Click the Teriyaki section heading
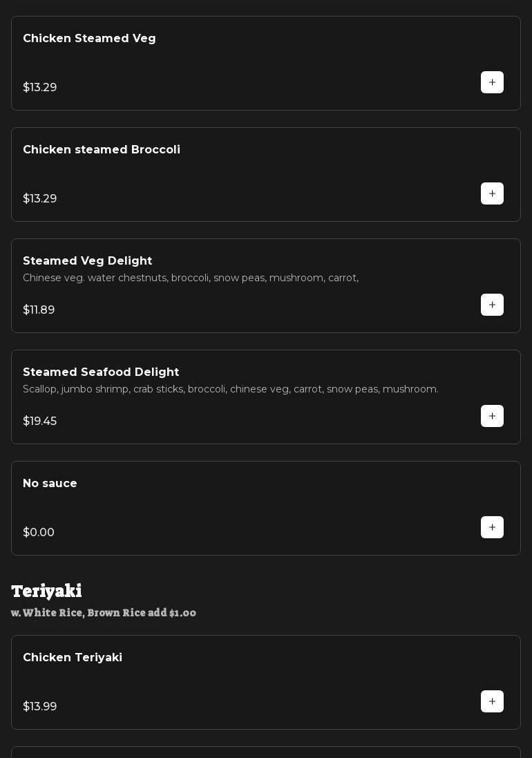Image resolution: width=532 pixels, height=758 pixels. 46,591
